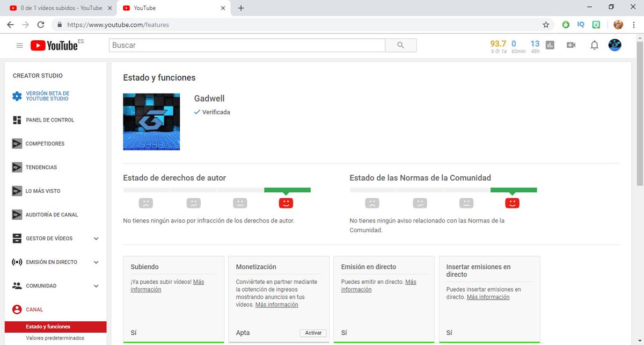
Task: Click the Gestor de vídeos icon
Action: (17, 238)
